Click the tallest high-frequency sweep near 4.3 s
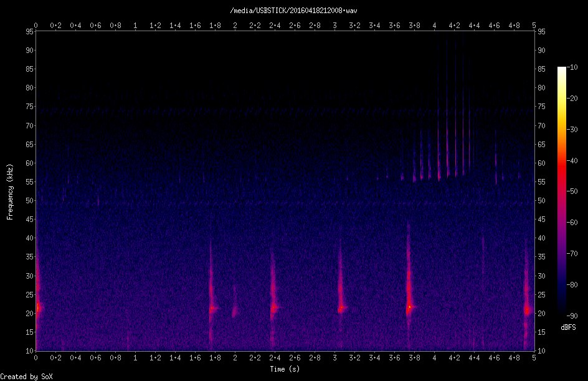The height and width of the screenshot is (381, 588). click(x=463, y=105)
